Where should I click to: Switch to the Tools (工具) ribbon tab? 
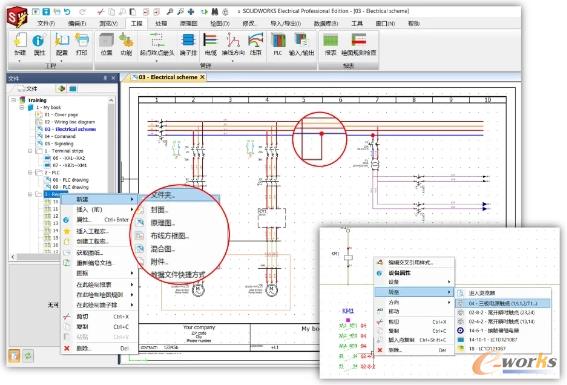click(x=357, y=23)
